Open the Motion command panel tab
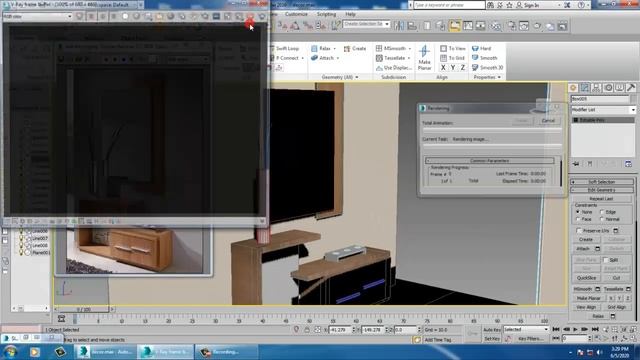 [x=608, y=88]
